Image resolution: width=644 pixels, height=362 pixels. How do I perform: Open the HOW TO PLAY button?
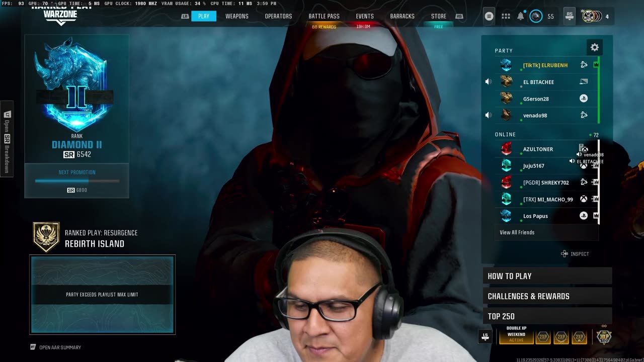[547, 276]
